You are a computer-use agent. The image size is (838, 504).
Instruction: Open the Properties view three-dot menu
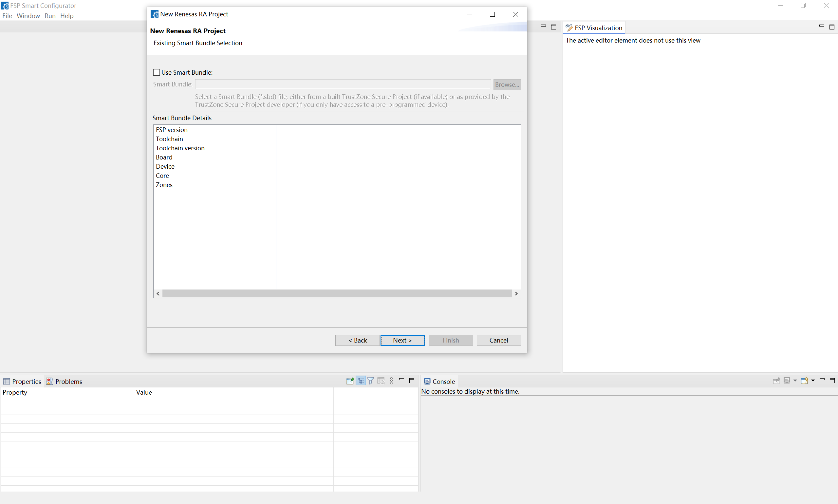click(x=392, y=381)
